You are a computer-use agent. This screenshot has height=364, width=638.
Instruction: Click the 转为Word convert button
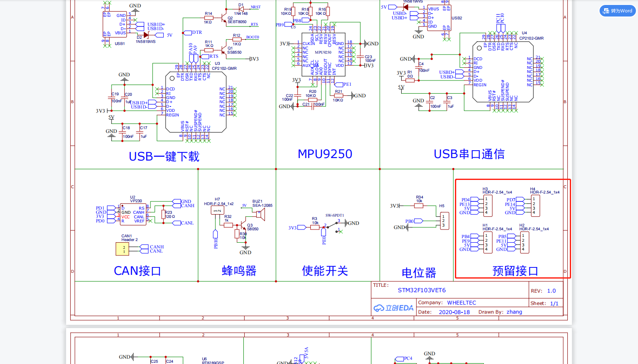tap(618, 11)
